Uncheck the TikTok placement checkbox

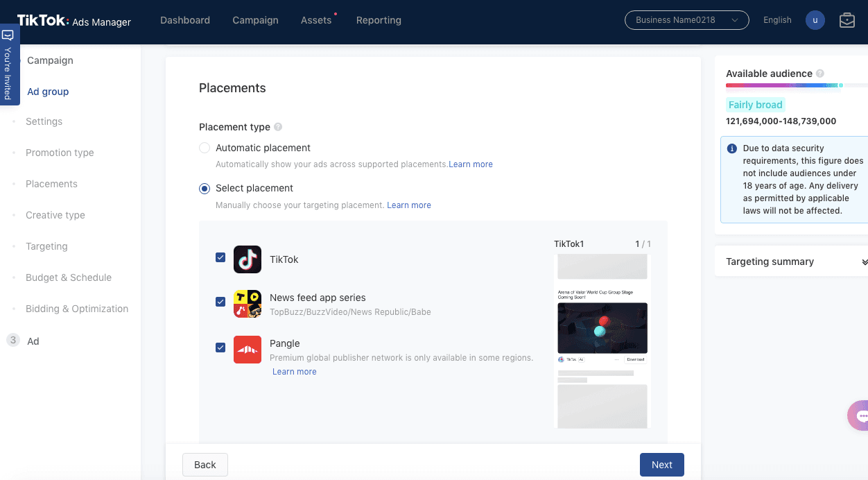pyautogui.click(x=220, y=257)
